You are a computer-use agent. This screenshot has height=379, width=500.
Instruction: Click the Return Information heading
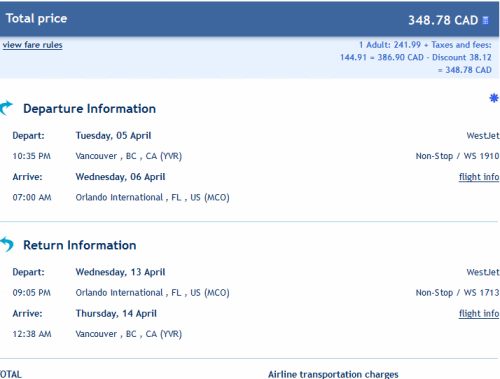click(x=80, y=245)
